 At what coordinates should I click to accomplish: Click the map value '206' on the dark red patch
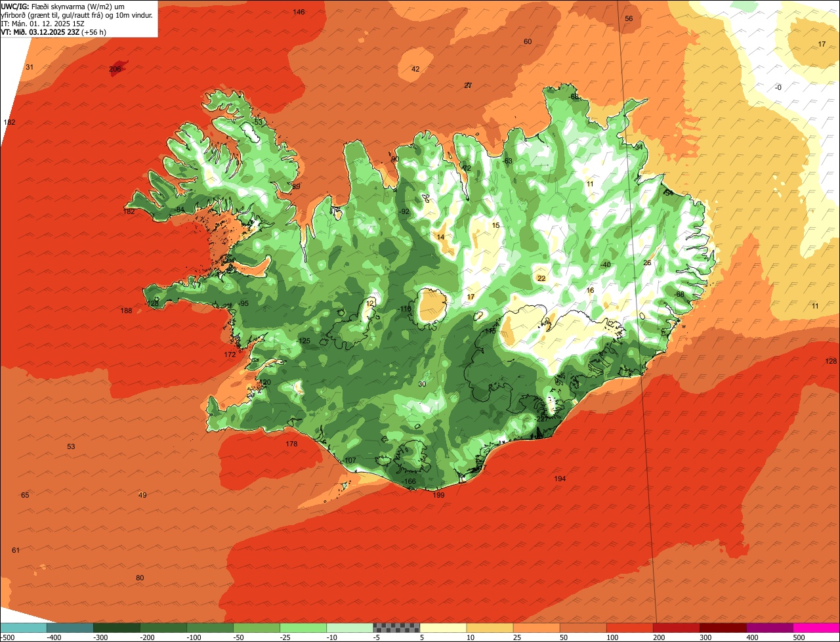pos(115,69)
